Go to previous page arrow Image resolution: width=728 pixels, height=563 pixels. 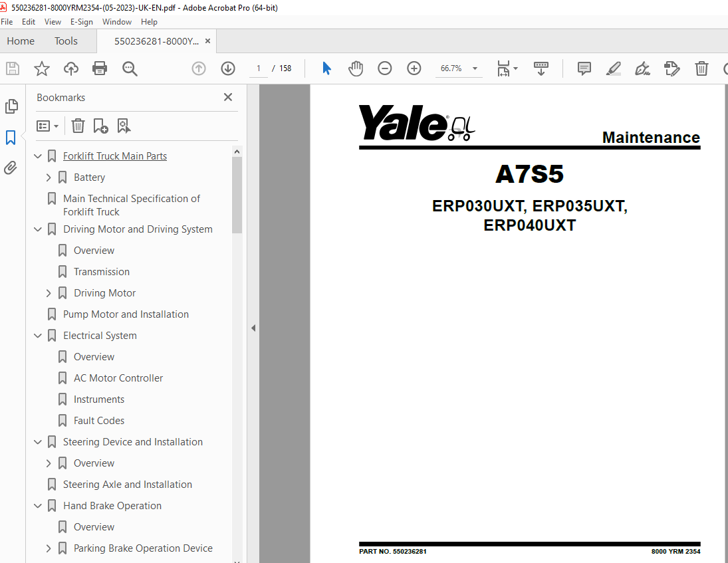199,68
